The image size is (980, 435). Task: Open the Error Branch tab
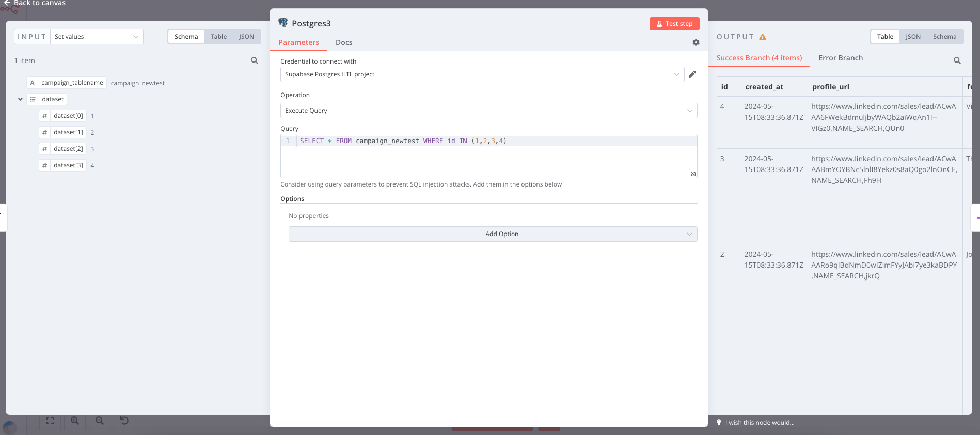pos(841,58)
